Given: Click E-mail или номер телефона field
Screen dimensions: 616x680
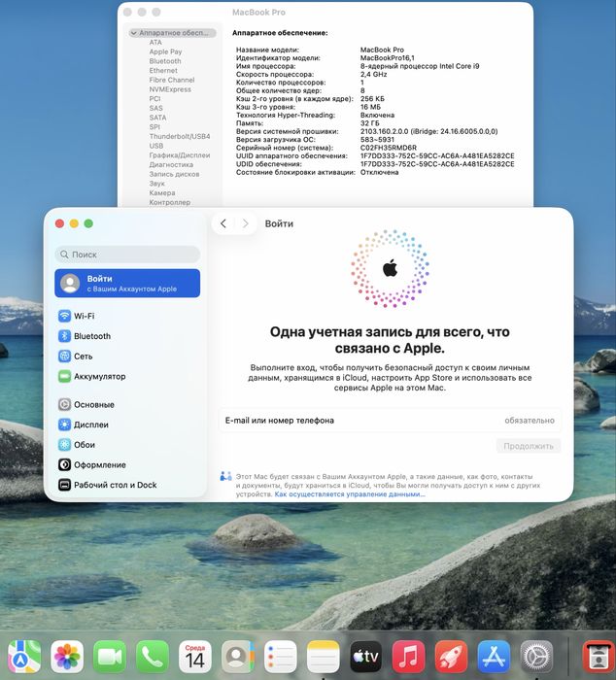Looking at the screenshot, I should pos(390,421).
